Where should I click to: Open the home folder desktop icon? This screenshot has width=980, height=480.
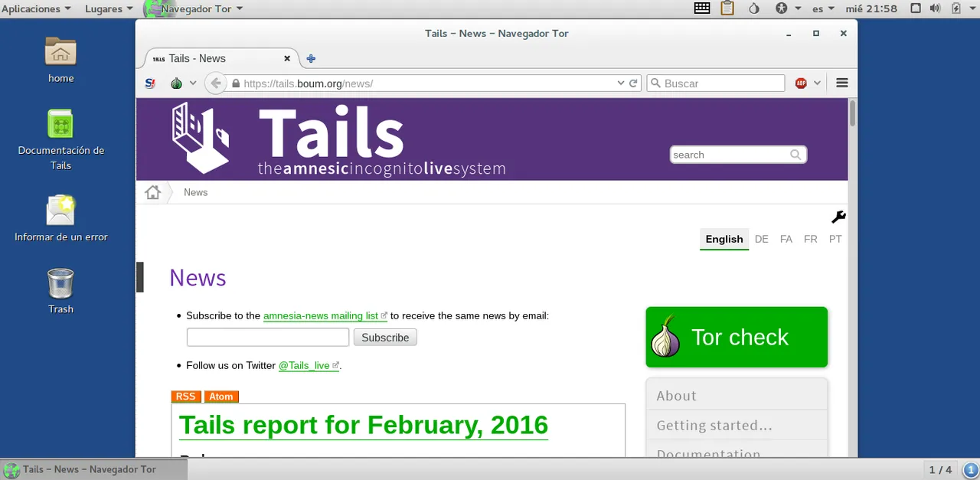point(60,59)
